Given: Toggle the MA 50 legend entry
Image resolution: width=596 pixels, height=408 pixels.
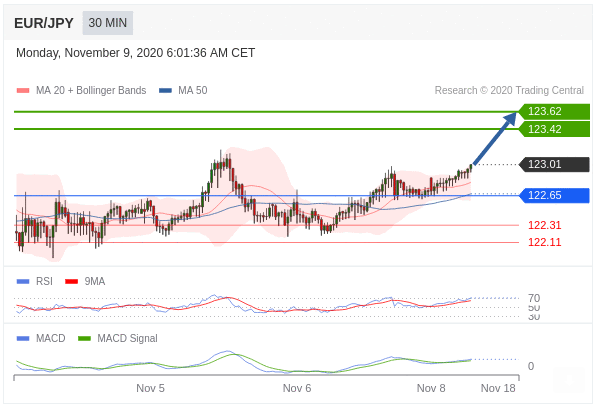Looking at the screenshot, I should pyautogui.click(x=183, y=90).
